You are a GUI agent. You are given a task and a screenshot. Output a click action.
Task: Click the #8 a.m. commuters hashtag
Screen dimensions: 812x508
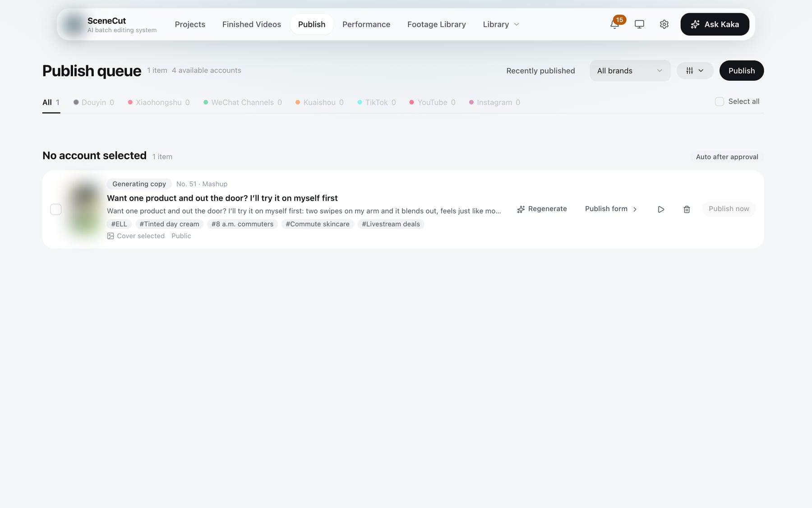242,224
